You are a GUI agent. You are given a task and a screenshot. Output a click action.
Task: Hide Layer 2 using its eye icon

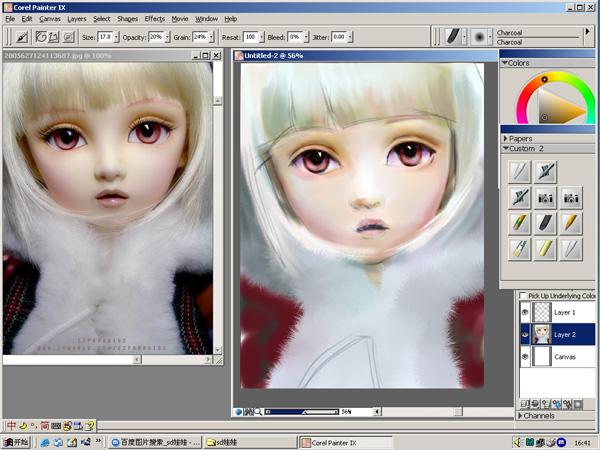(525, 334)
